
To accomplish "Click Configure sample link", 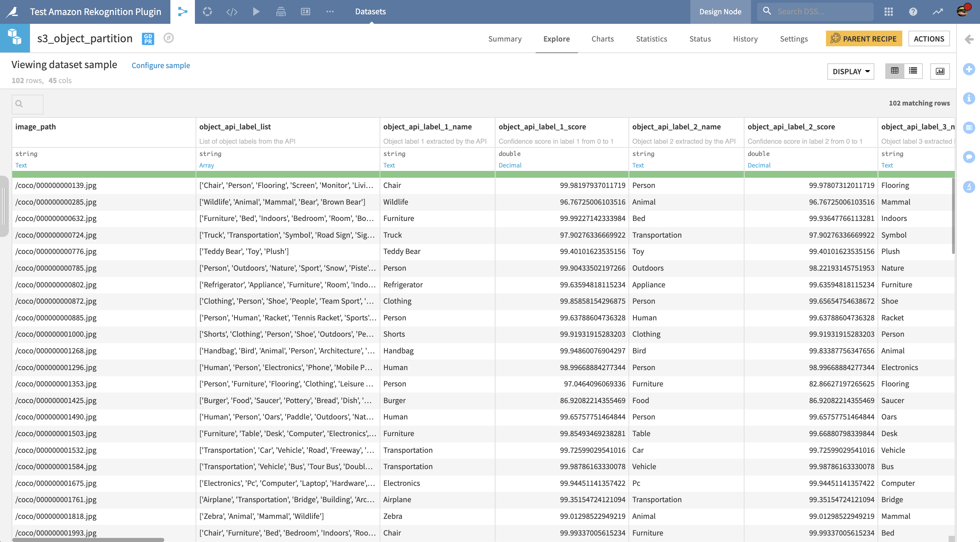I will pos(160,65).
